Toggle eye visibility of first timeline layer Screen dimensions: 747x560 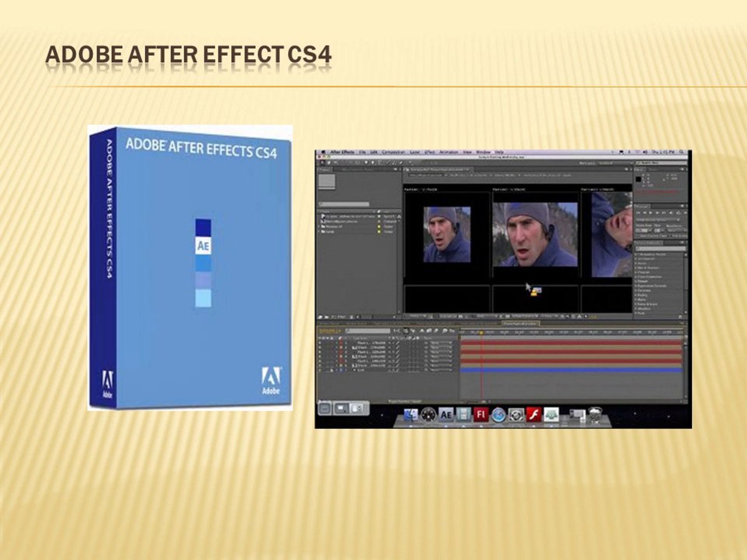320,343
